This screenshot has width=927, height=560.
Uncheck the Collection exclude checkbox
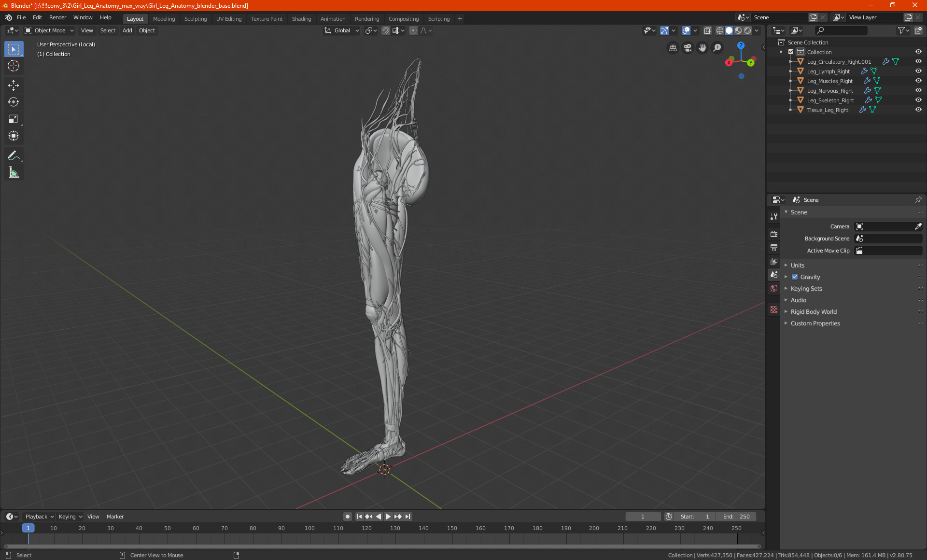tap(791, 52)
